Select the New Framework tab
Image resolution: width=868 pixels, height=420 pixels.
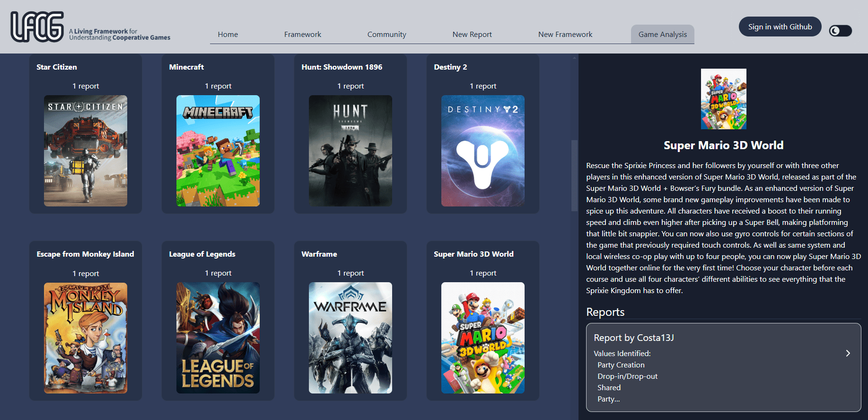tap(565, 35)
